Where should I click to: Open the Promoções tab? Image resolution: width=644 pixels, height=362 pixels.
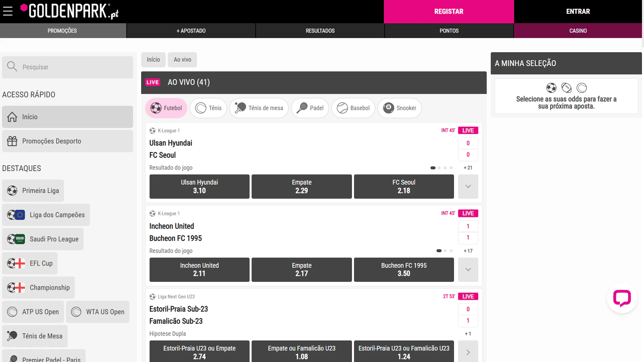click(63, 31)
